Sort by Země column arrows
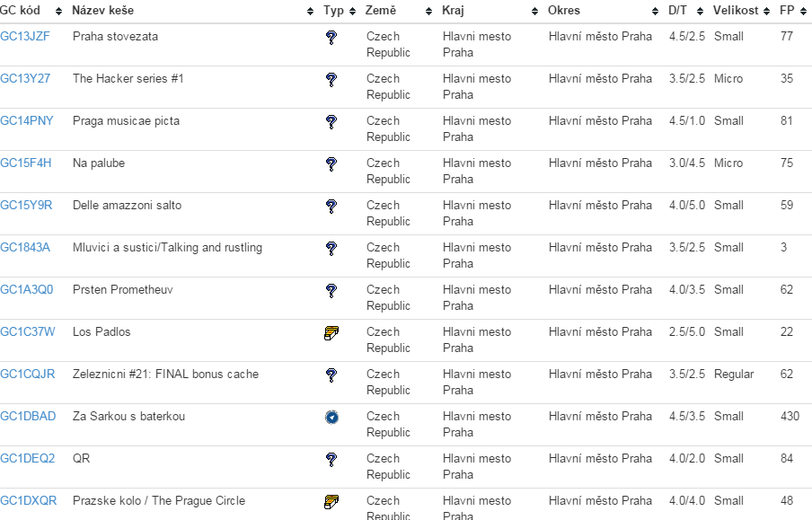This screenshot has width=812, height=520. 428,12
